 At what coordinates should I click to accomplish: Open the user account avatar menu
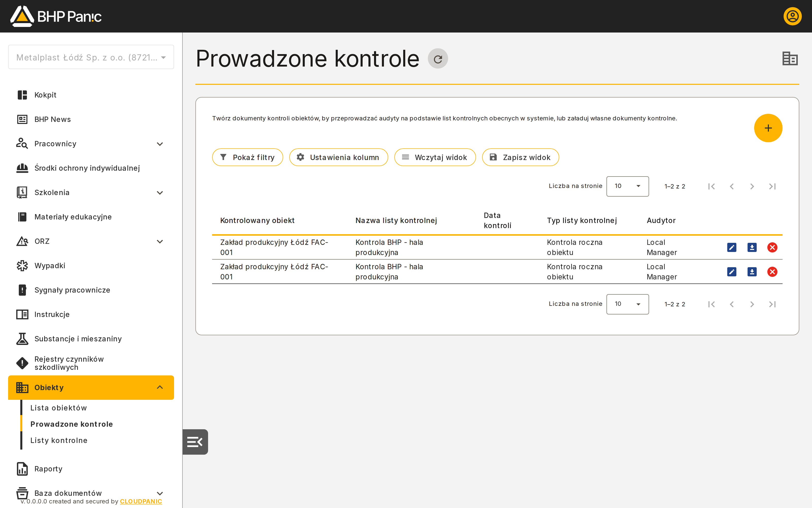[x=792, y=16]
